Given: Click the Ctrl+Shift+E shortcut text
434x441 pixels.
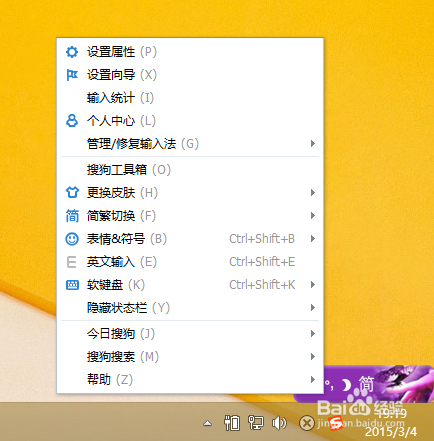Looking at the screenshot, I should 262,262.
